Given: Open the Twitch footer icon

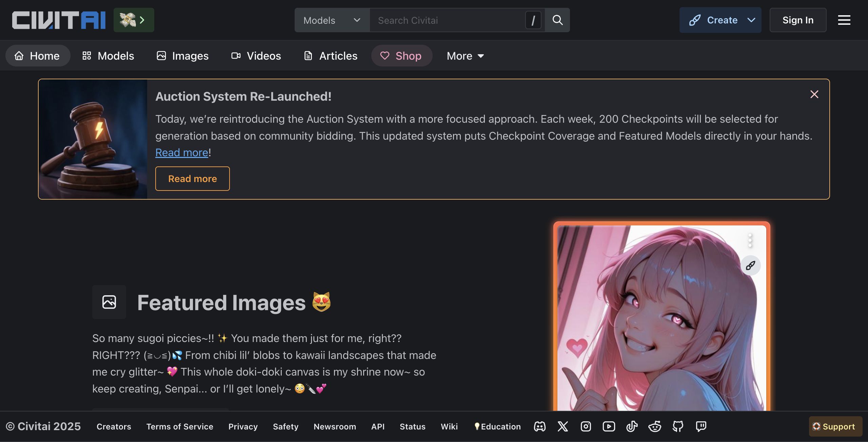Looking at the screenshot, I should pos(701,426).
